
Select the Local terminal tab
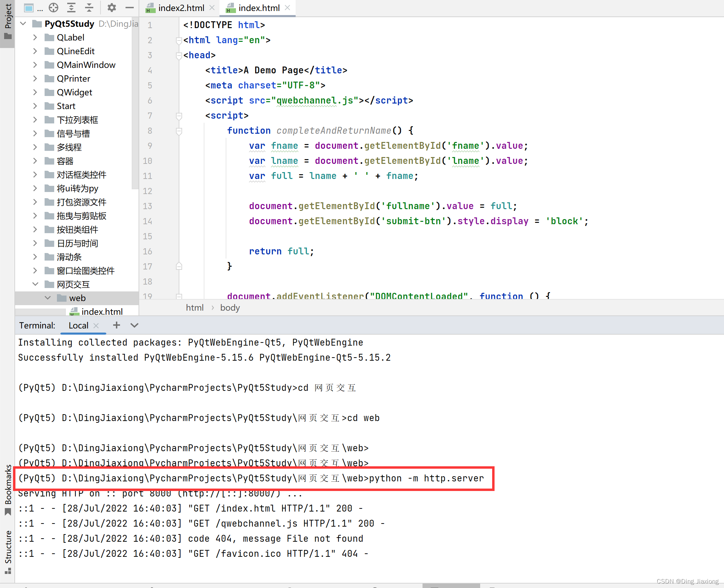pos(78,325)
